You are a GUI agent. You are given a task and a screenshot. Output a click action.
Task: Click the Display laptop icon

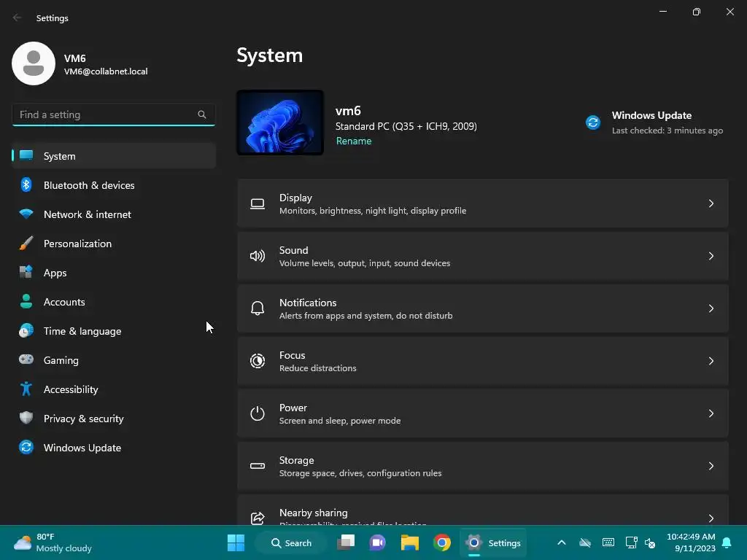258,204
